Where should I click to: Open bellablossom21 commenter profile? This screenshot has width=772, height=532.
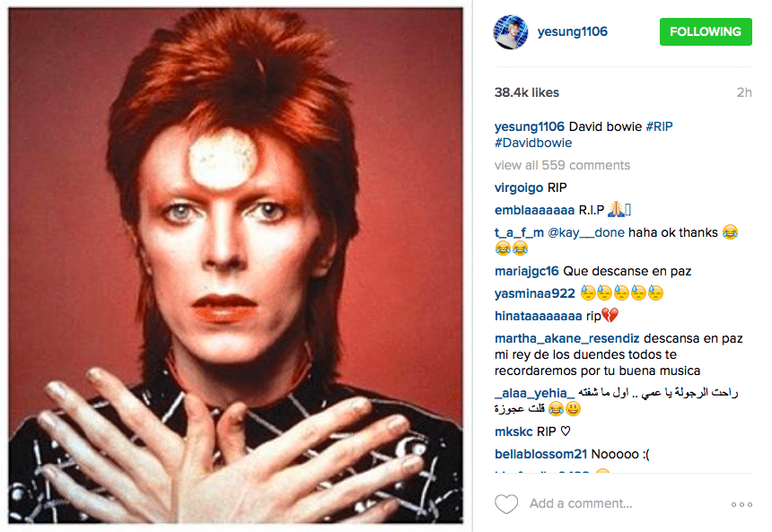coord(540,454)
